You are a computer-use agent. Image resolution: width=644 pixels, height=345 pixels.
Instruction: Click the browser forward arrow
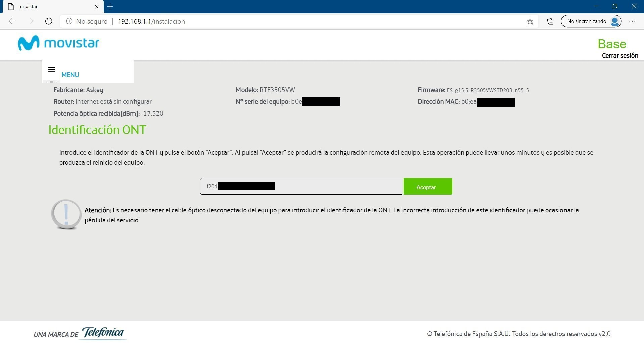pyautogui.click(x=30, y=21)
